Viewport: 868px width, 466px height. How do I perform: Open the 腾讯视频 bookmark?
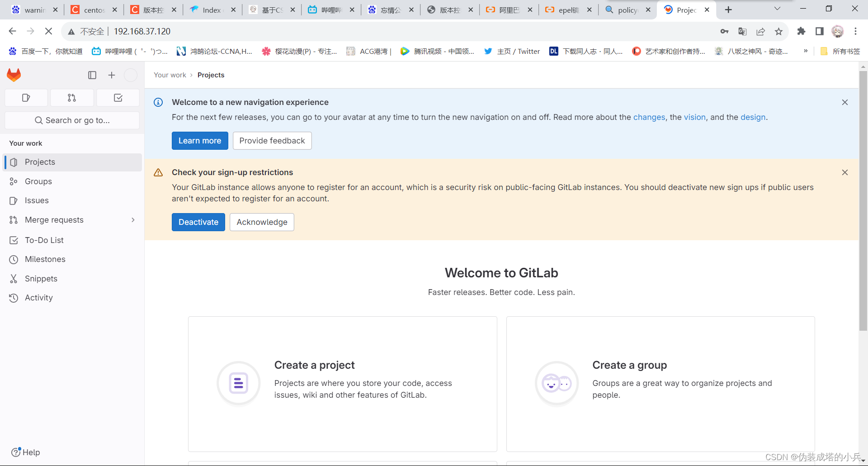437,52
